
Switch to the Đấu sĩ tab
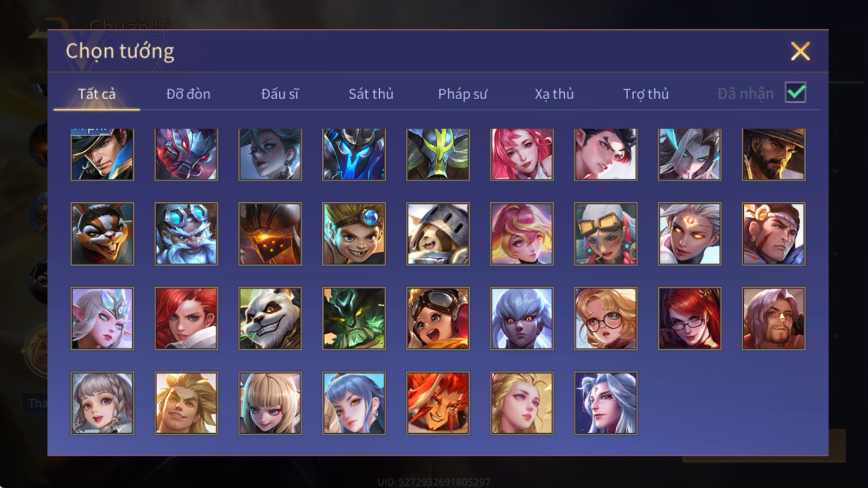coord(280,94)
